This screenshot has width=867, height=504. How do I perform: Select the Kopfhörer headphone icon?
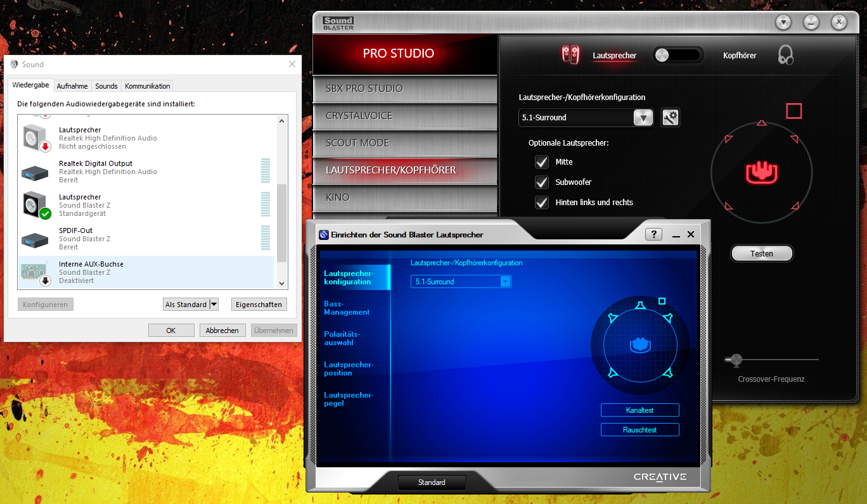786,55
